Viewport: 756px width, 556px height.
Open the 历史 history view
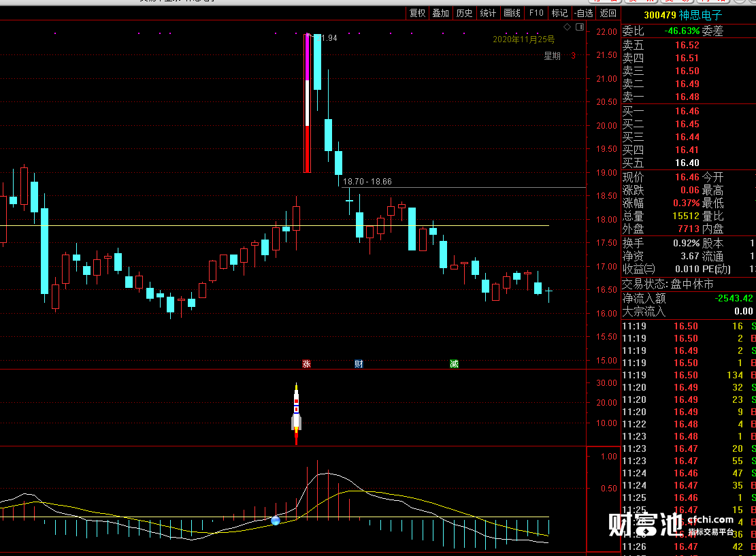(x=464, y=13)
